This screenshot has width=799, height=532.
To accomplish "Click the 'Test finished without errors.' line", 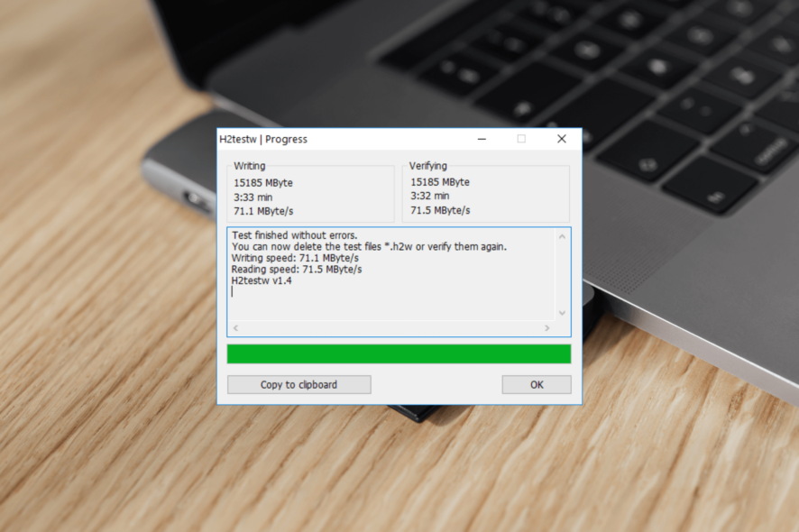I will (295, 235).
